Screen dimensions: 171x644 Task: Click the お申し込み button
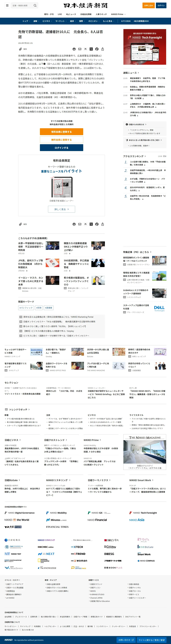(x=148, y=5)
